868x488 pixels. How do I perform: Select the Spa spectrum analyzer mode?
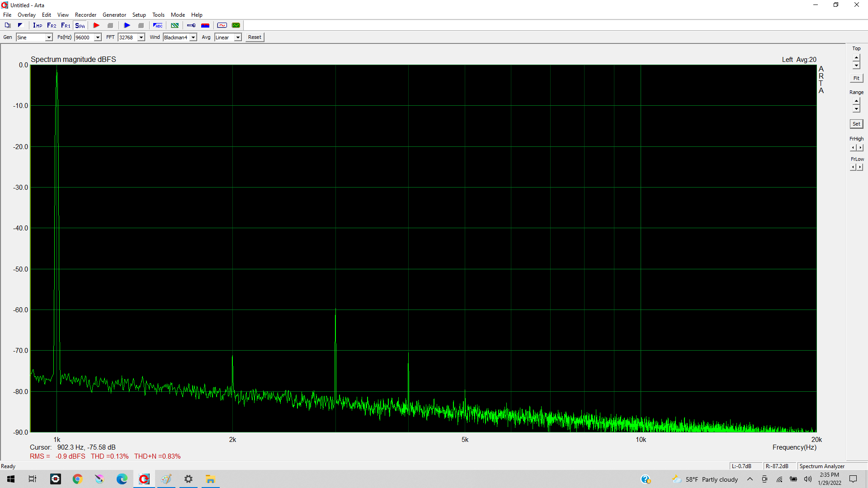pyautogui.click(x=80, y=25)
